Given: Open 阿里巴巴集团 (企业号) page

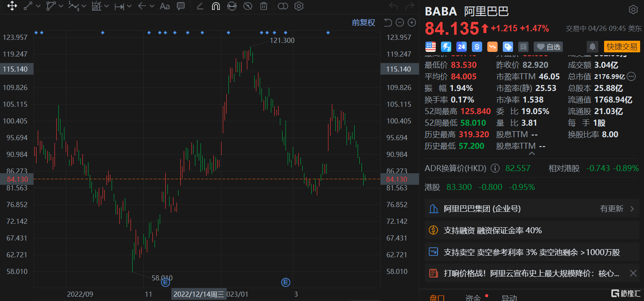Looking at the screenshot, I should click(x=532, y=209).
